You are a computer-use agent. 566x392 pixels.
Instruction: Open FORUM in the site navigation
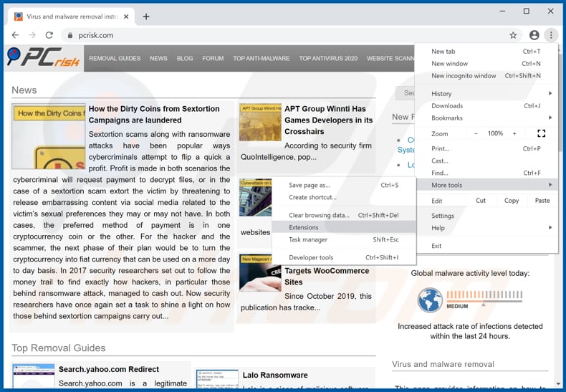pyautogui.click(x=213, y=59)
